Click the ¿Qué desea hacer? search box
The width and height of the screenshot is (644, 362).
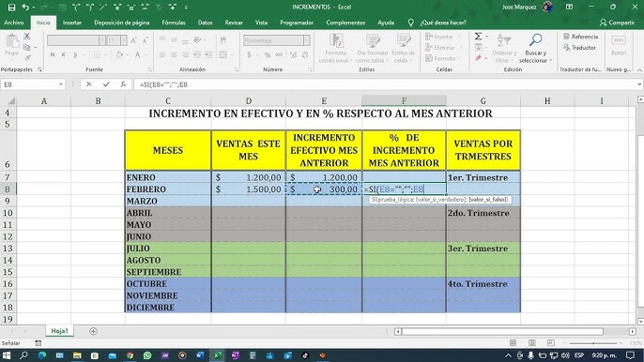tap(443, 23)
